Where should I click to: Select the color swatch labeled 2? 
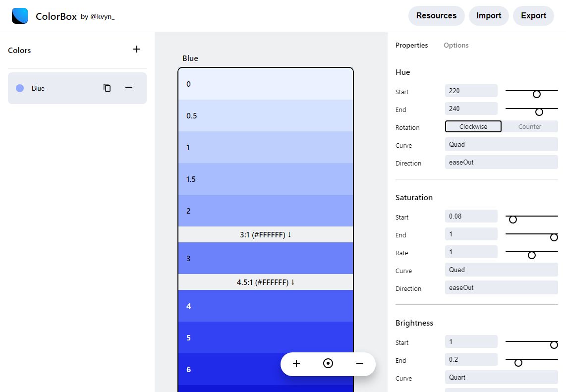pyautogui.click(x=266, y=211)
